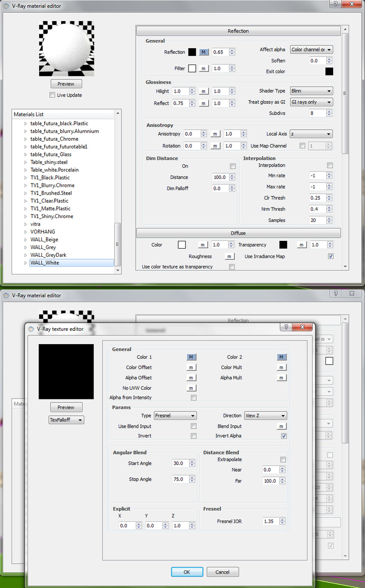Click the Rotation 'm' map button
The width and height of the screenshot is (365, 588).
(x=215, y=146)
